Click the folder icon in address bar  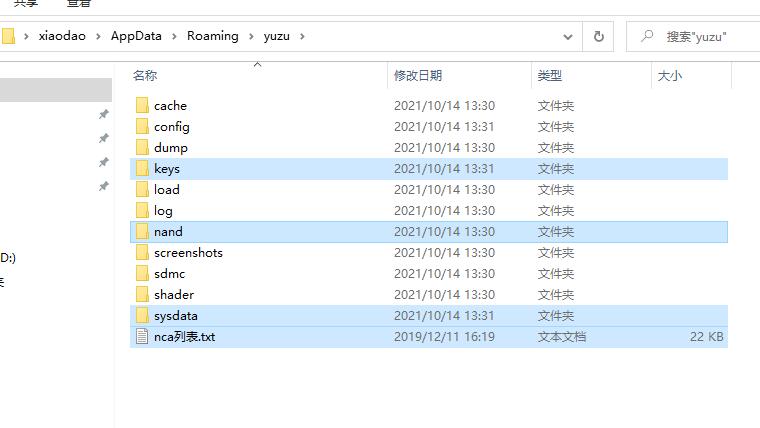tap(8, 36)
